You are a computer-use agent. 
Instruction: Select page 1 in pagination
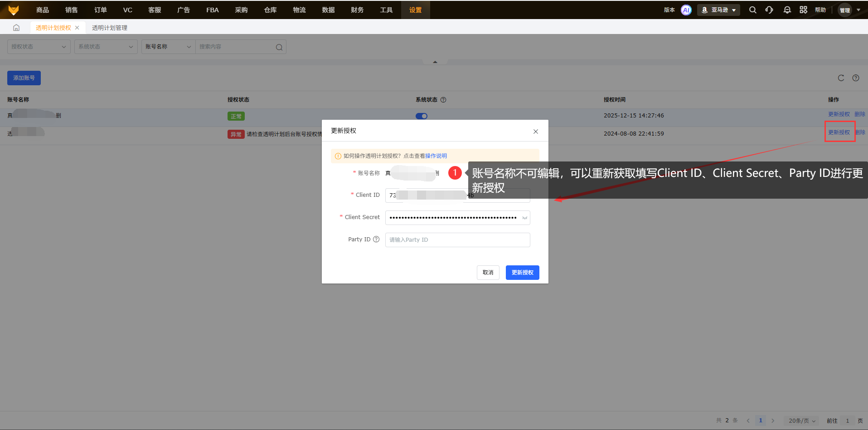[761, 421]
